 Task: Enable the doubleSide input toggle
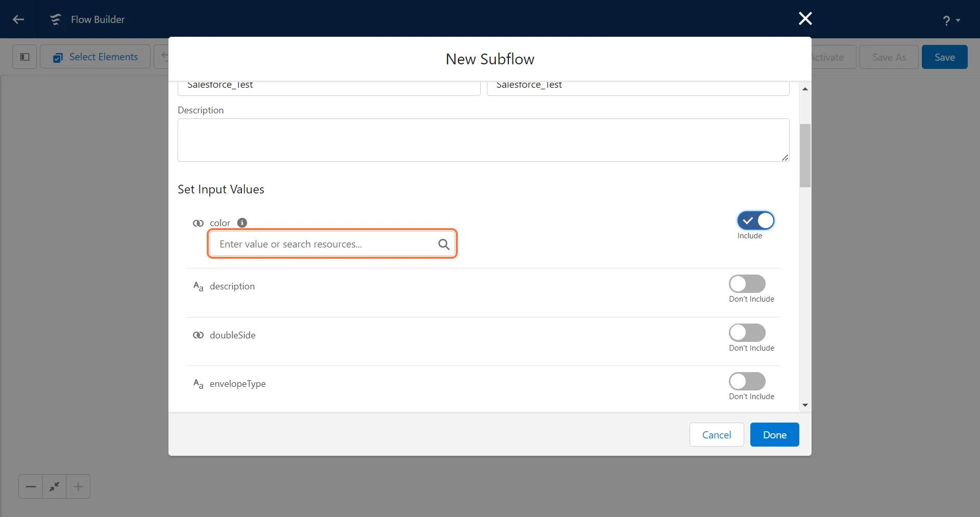[x=747, y=333]
